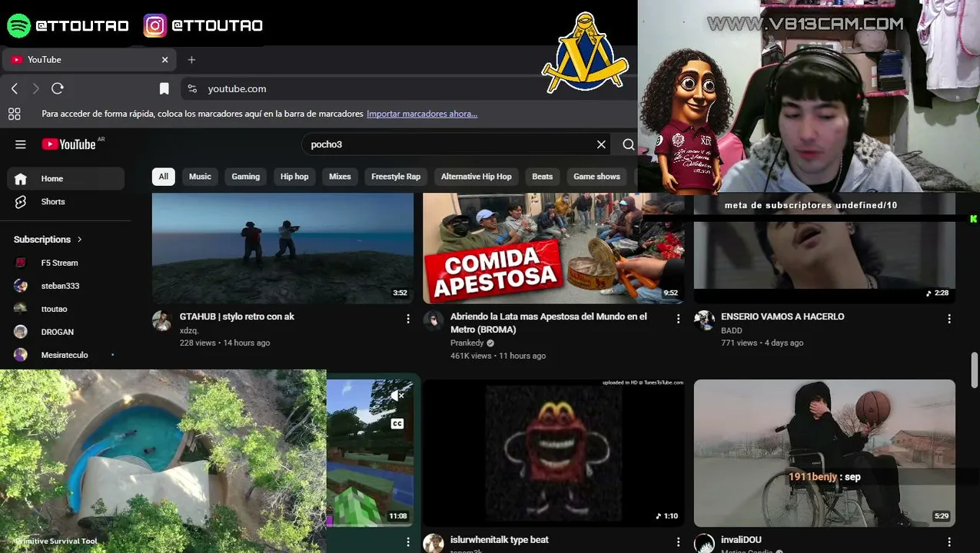This screenshot has height=553, width=980.
Task: Select the Game shows filter chip
Action: pos(596,177)
